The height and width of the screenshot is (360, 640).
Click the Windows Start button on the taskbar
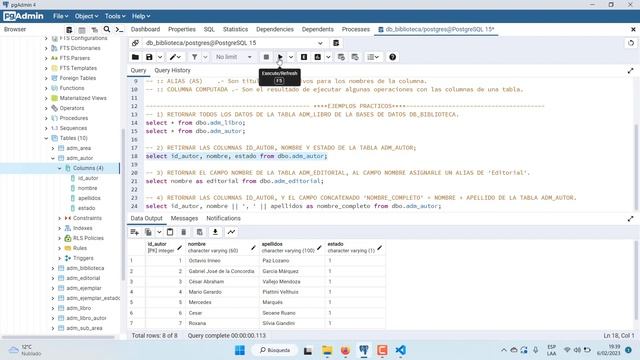pos(240,350)
